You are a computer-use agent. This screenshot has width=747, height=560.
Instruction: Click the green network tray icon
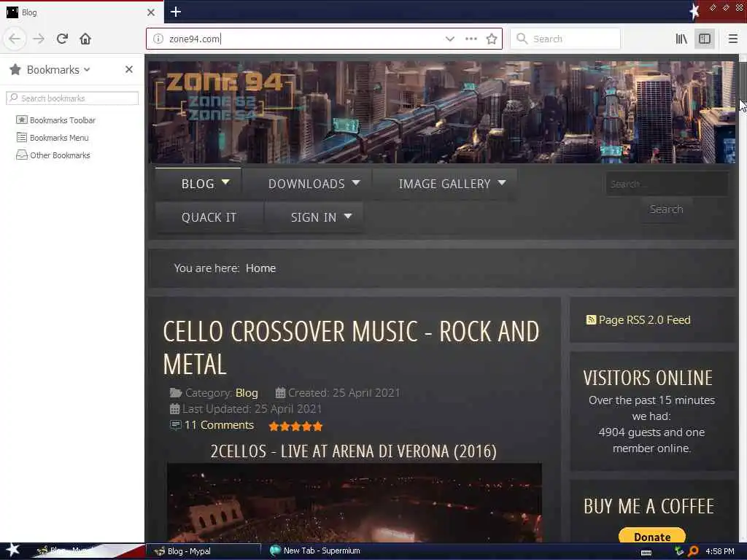(679, 551)
